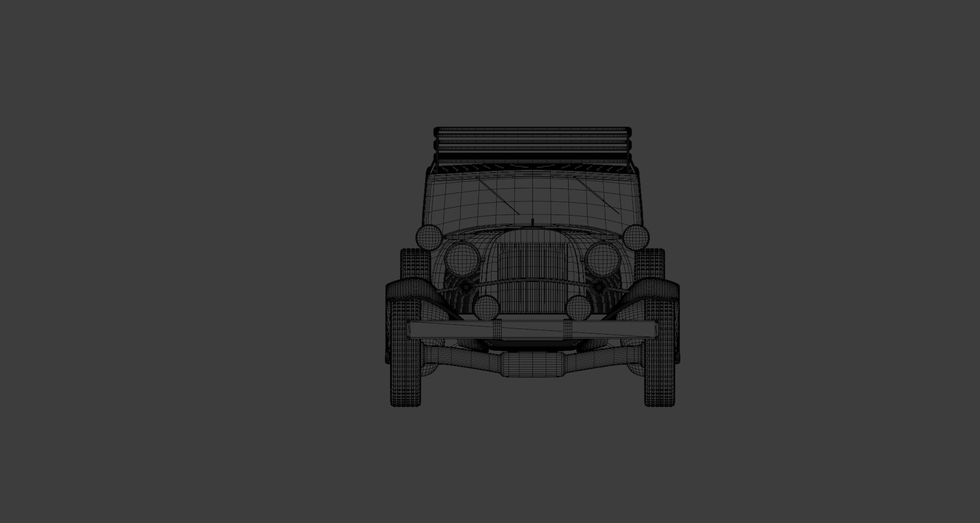Select the front wheel on viewer's right
Image resolution: width=980 pixels, height=523 pixels.
click(659, 352)
